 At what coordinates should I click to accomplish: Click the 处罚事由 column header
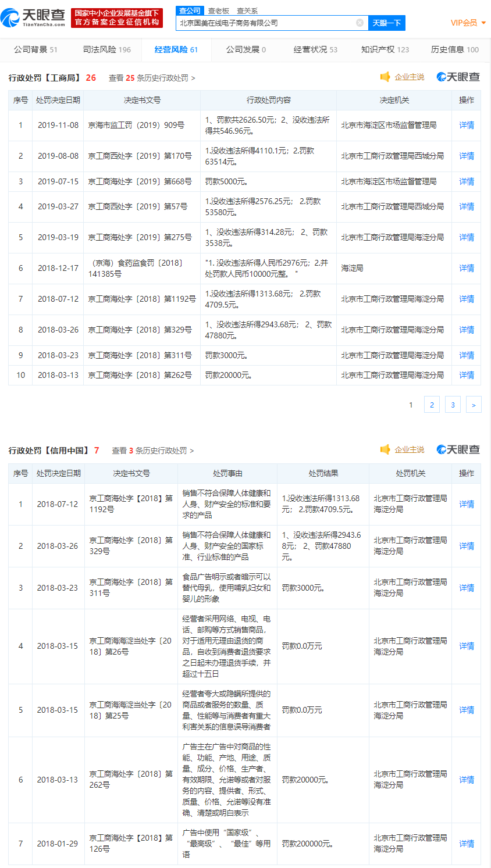[x=227, y=473]
